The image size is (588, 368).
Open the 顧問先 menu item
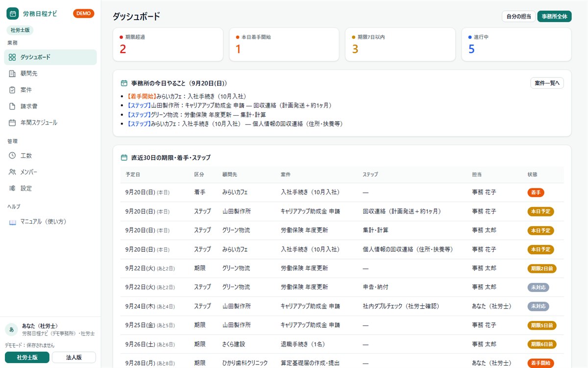(x=50, y=74)
